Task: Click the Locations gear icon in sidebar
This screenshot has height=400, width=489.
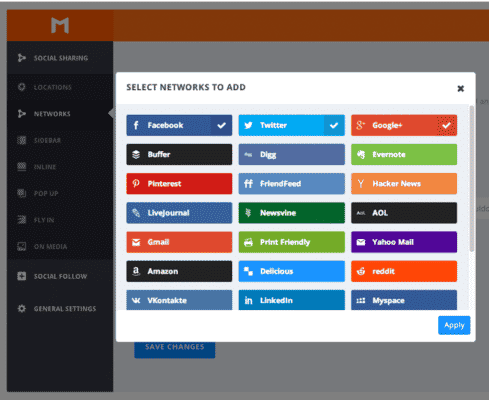Action: coord(22,87)
